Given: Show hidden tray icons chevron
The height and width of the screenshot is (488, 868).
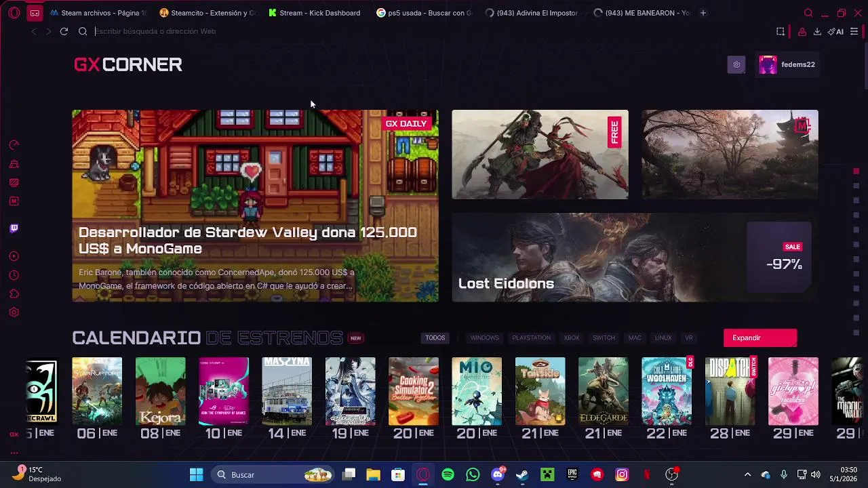Looking at the screenshot, I should coord(747,474).
